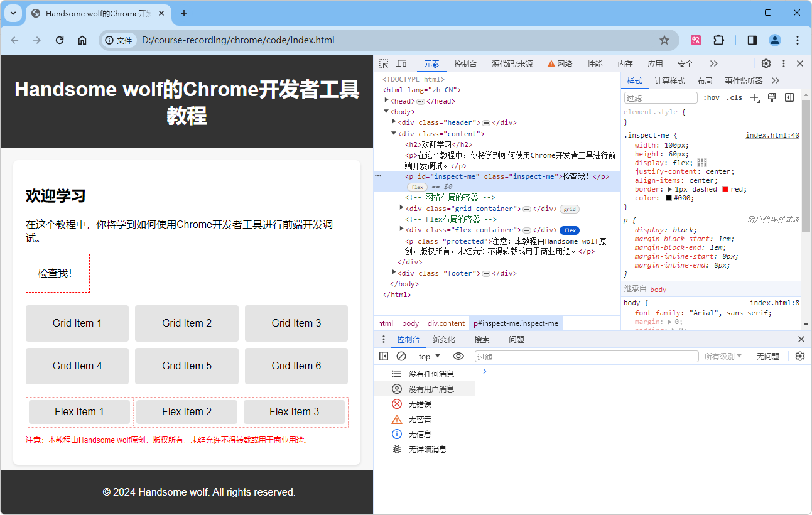Expand the grid-container div node
The image size is (812, 515).
point(402,208)
